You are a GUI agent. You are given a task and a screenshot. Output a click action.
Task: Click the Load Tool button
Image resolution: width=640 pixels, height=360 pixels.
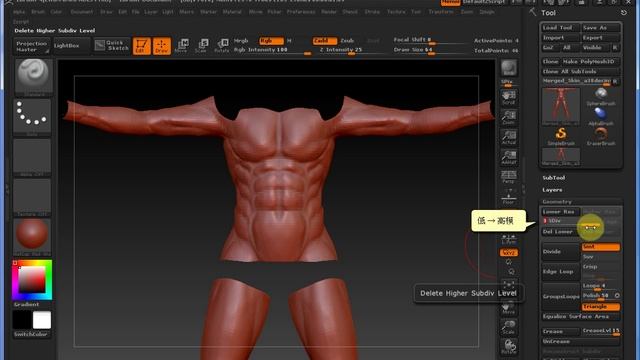click(560, 28)
